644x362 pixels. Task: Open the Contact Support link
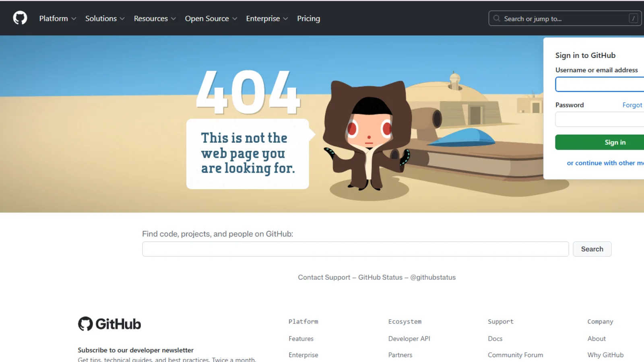[324, 278]
